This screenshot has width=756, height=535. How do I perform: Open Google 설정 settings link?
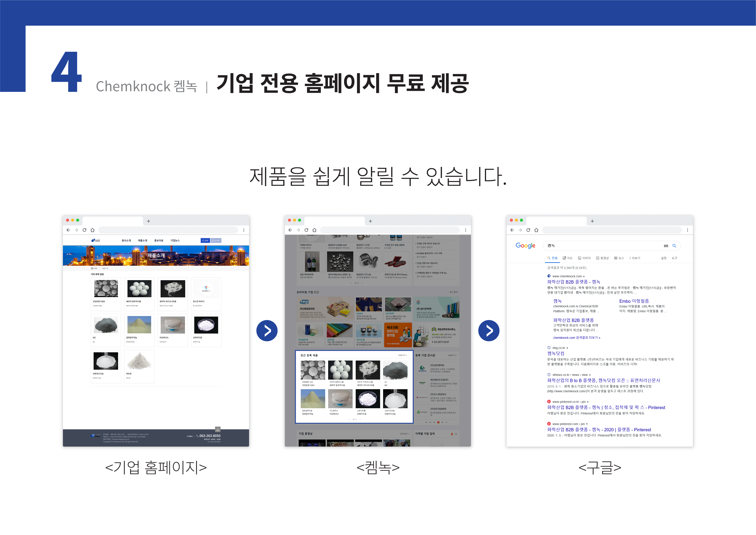[x=664, y=258]
